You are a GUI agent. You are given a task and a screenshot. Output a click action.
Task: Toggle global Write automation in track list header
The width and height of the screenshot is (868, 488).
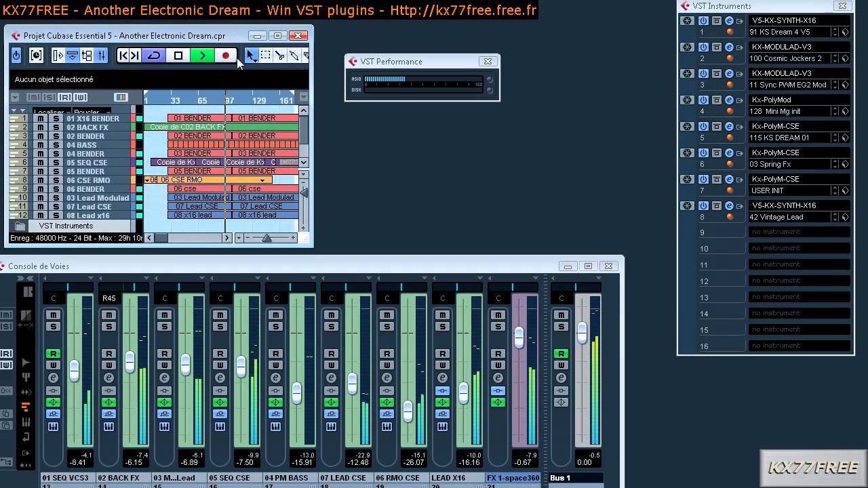[x=81, y=98]
